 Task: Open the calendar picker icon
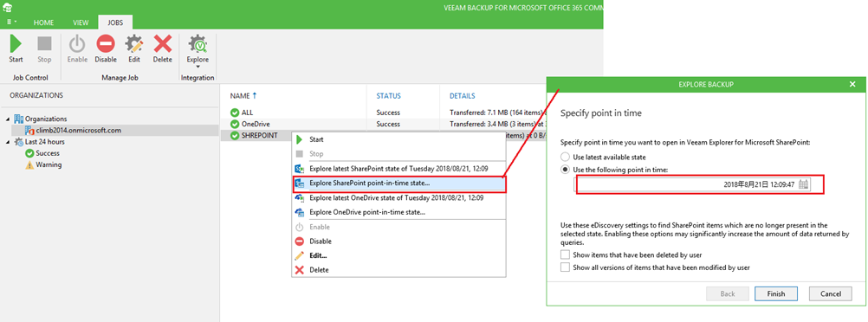(x=804, y=184)
